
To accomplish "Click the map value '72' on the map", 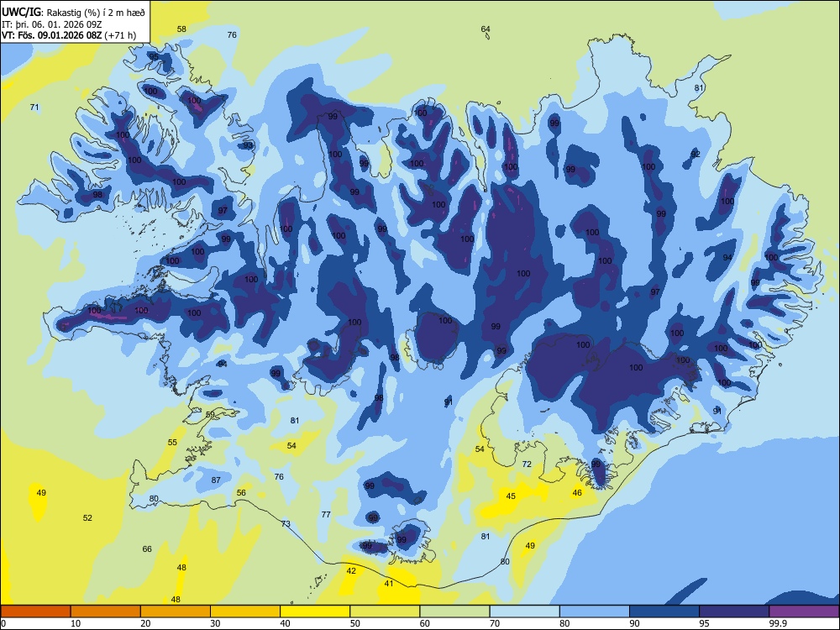I will [527, 464].
